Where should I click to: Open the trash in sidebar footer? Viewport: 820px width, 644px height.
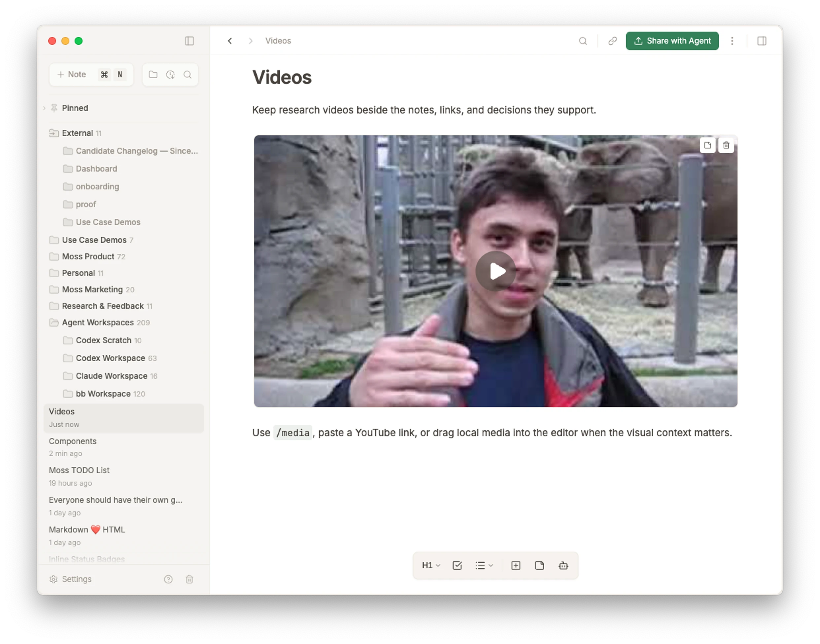click(189, 579)
